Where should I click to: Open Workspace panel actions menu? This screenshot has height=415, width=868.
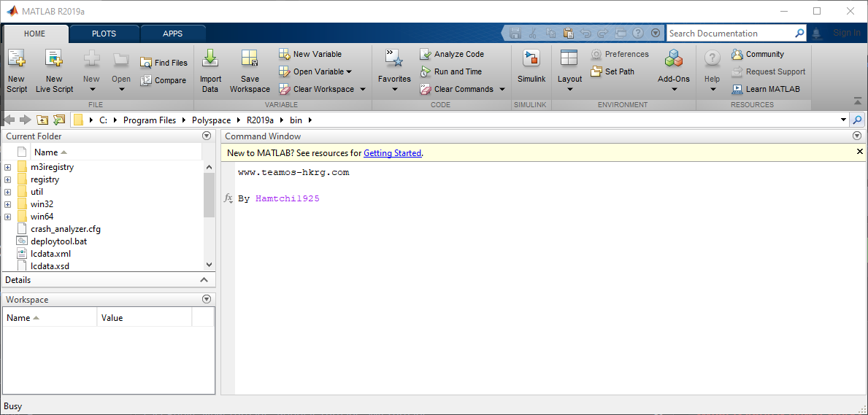[207, 299]
